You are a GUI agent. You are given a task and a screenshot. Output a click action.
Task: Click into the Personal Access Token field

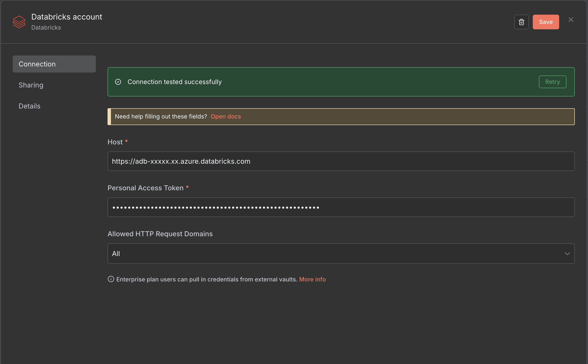click(341, 207)
